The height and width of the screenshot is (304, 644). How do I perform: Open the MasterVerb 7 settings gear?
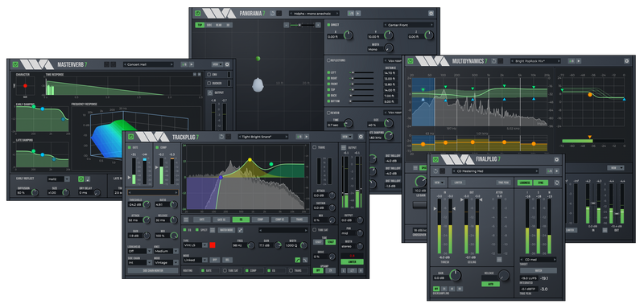(x=228, y=64)
